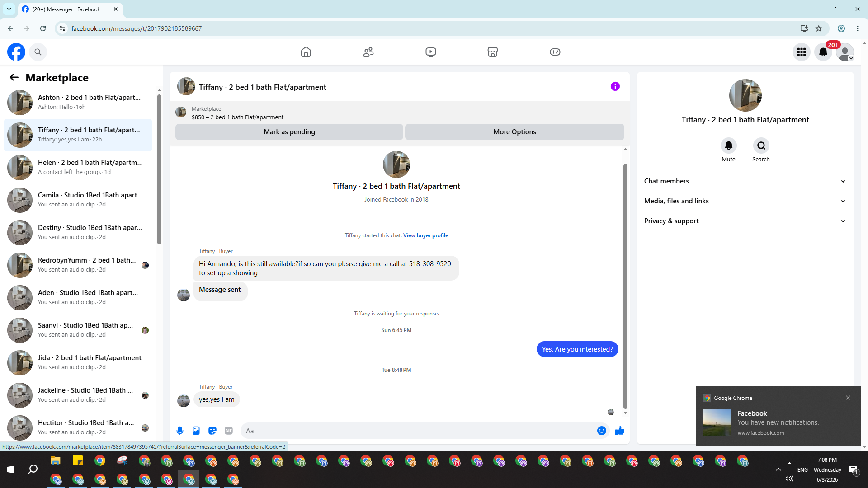Send a voice clip with microphone icon
The image size is (868, 488).
[x=180, y=431]
